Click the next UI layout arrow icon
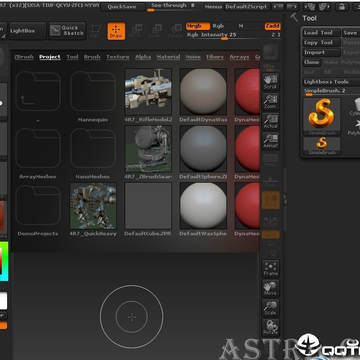Viewport: 360px width, 360px height. pos(292,7)
